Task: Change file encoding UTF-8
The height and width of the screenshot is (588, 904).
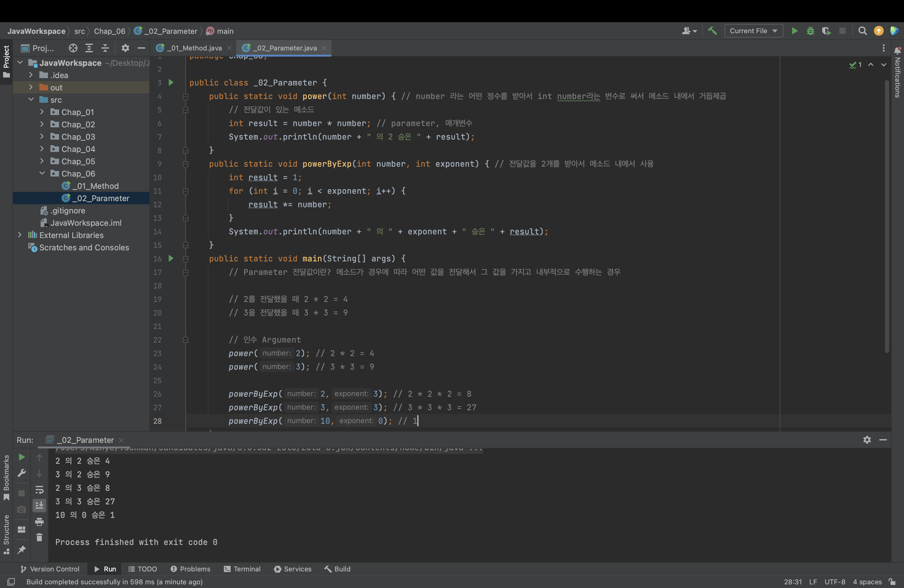Action: (835, 582)
